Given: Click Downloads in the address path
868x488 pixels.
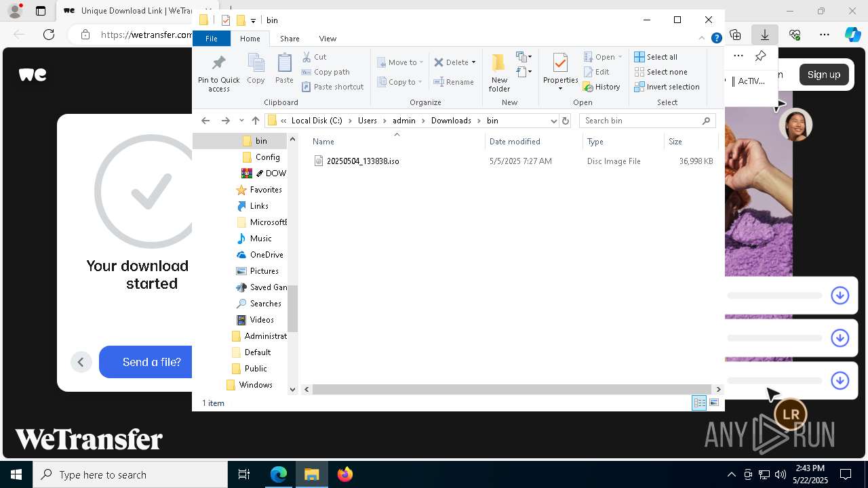Looking at the screenshot, I should point(451,121).
